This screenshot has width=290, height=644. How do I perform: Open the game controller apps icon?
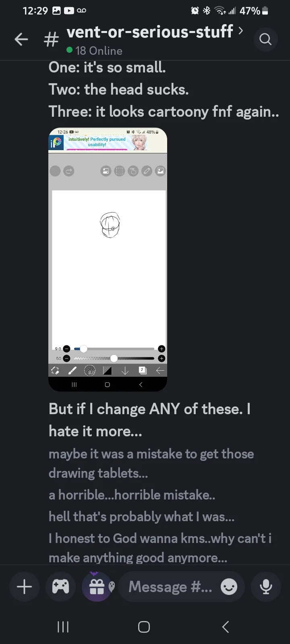pos(60,586)
